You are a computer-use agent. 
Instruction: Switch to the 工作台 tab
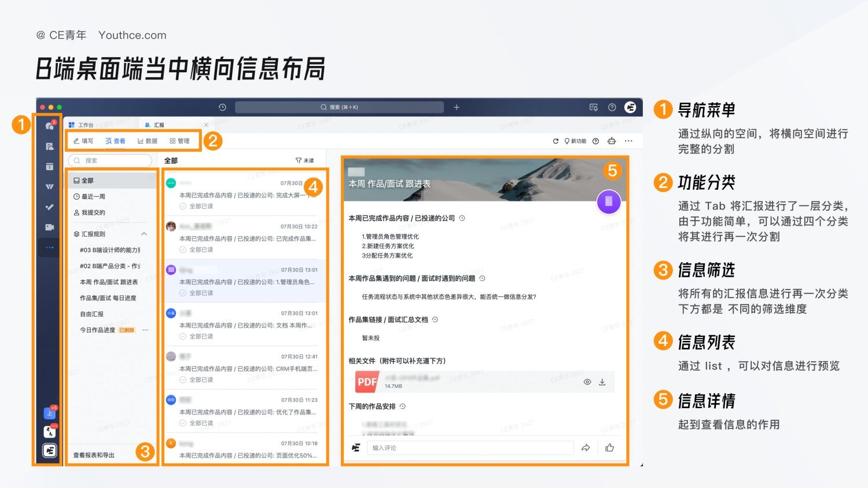(81, 125)
